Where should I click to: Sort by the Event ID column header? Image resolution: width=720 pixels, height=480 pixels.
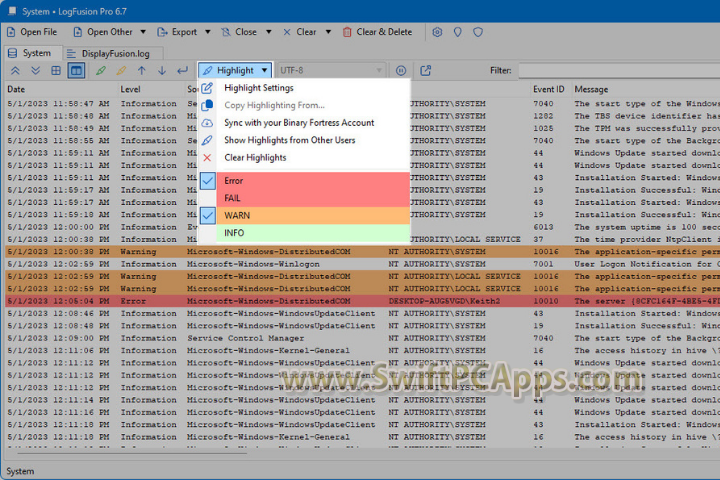tap(550, 90)
